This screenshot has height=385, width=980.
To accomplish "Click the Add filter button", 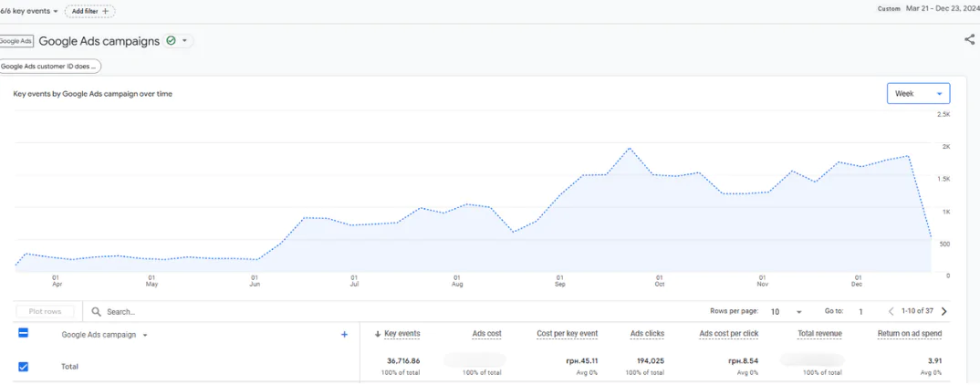I will pyautogui.click(x=90, y=11).
